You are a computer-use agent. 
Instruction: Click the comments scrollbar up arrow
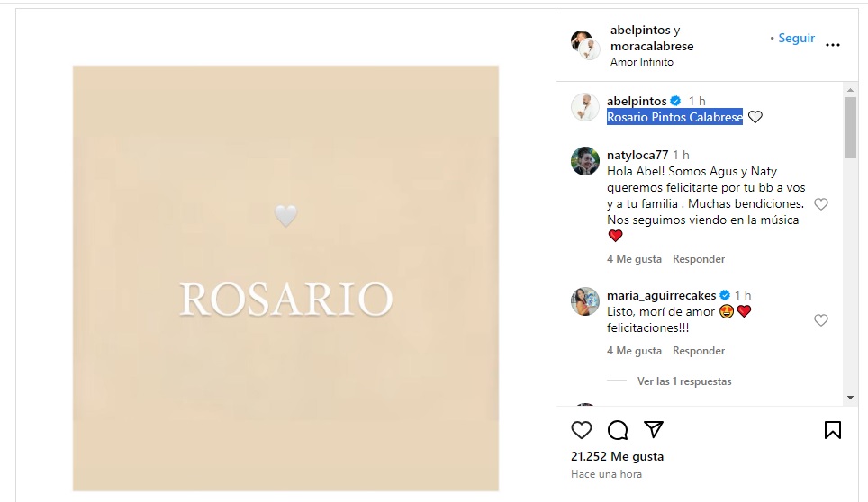click(x=850, y=90)
